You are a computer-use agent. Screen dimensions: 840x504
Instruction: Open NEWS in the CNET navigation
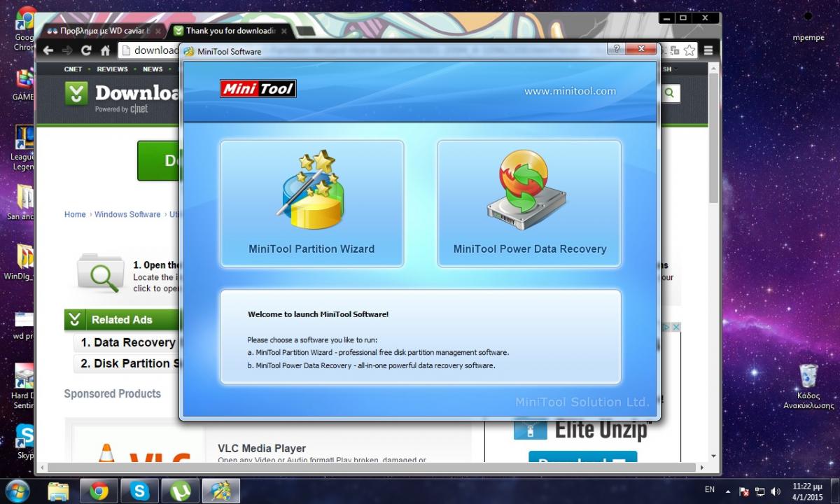153,69
